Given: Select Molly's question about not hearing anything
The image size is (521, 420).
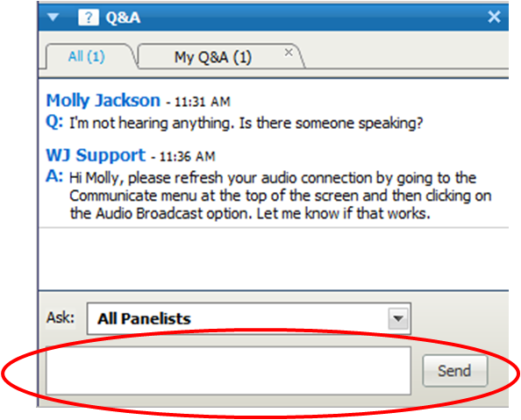Looking at the screenshot, I should (246, 124).
